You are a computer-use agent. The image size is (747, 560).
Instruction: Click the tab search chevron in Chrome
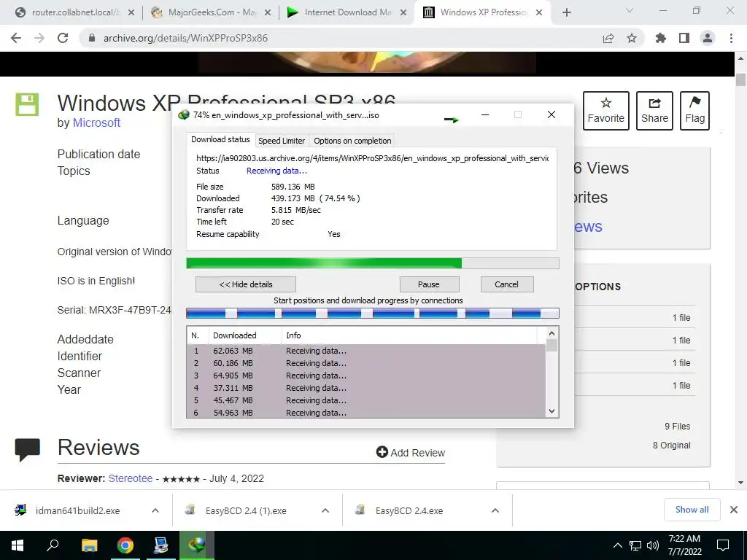pyautogui.click(x=630, y=10)
